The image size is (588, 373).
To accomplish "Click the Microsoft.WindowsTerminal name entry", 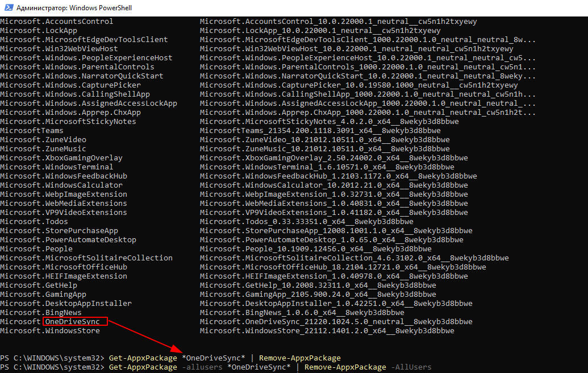I will point(56,167).
